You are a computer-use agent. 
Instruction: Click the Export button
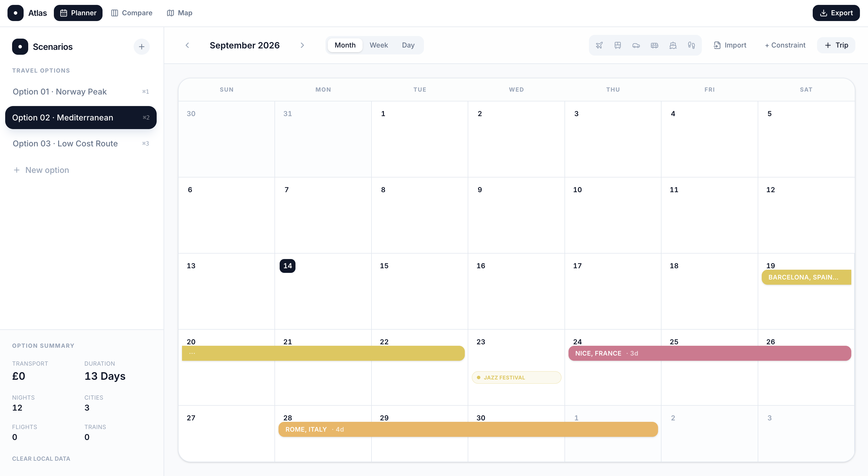click(x=836, y=13)
